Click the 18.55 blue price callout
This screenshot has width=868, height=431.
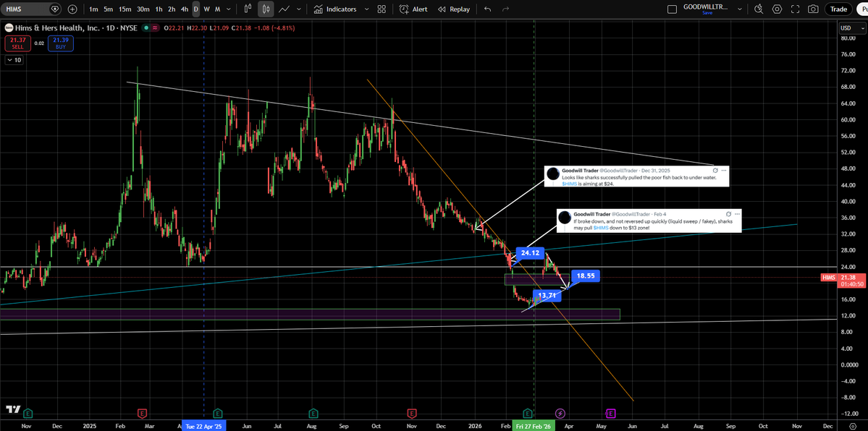tap(586, 275)
